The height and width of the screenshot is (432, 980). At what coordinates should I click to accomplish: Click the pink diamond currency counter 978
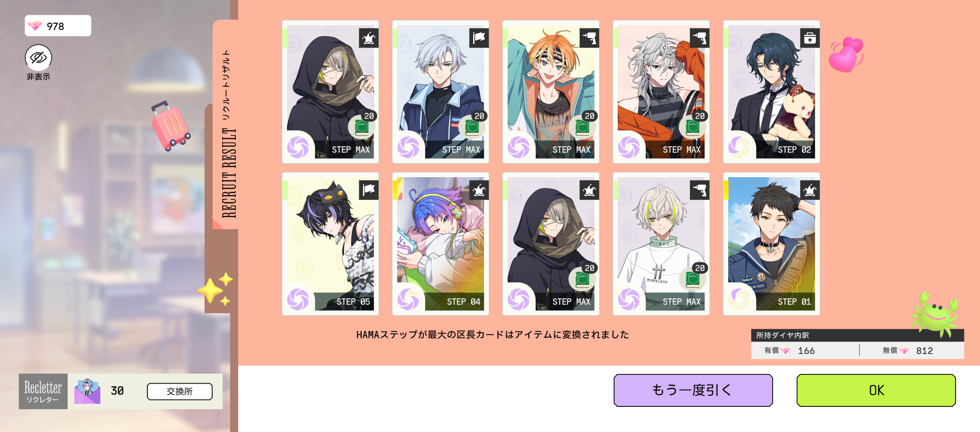click(x=58, y=26)
